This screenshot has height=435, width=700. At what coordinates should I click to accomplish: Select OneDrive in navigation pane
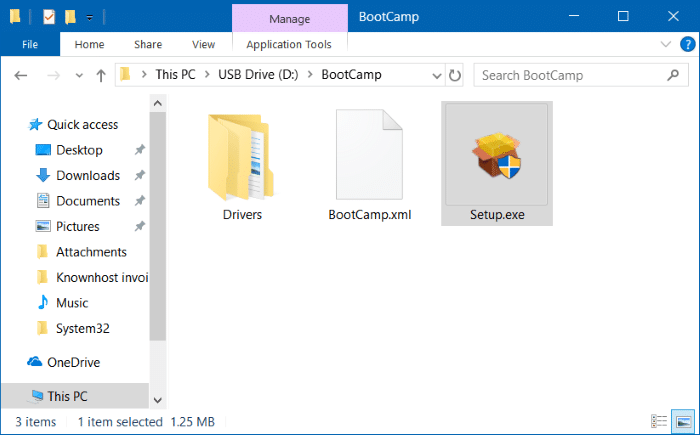pyautogui.click(x=73, y=362)
